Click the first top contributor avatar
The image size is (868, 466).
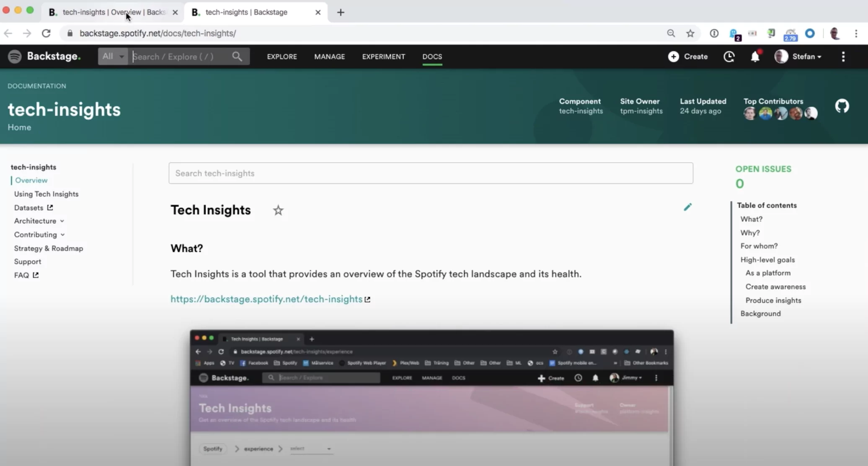click(750, 113)
